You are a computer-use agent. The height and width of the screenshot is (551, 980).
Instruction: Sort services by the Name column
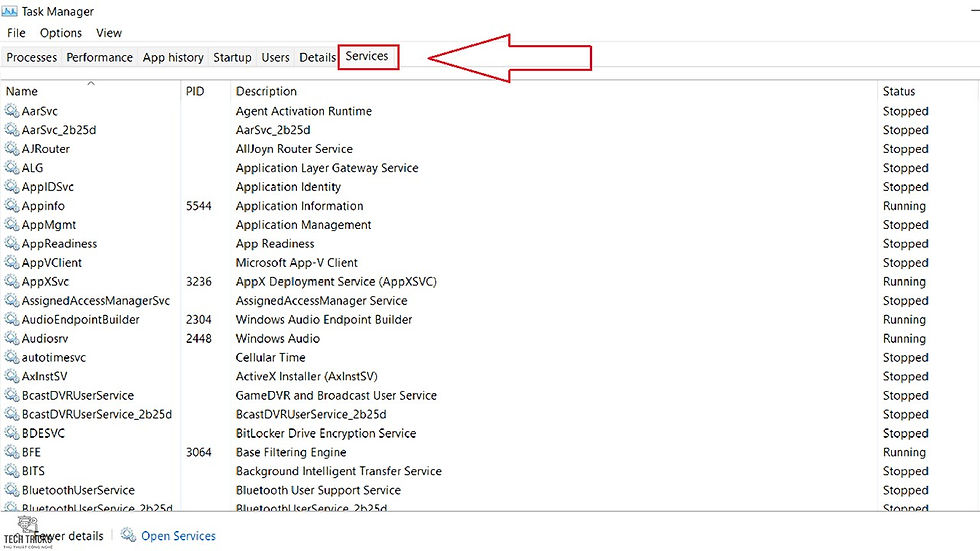(x=91, y=91)
